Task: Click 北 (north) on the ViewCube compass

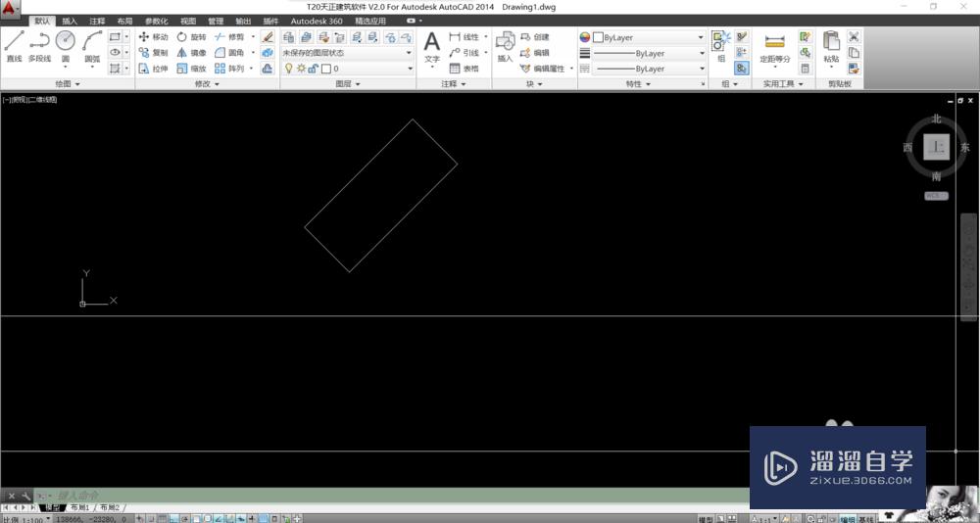Action: [936, 119]
